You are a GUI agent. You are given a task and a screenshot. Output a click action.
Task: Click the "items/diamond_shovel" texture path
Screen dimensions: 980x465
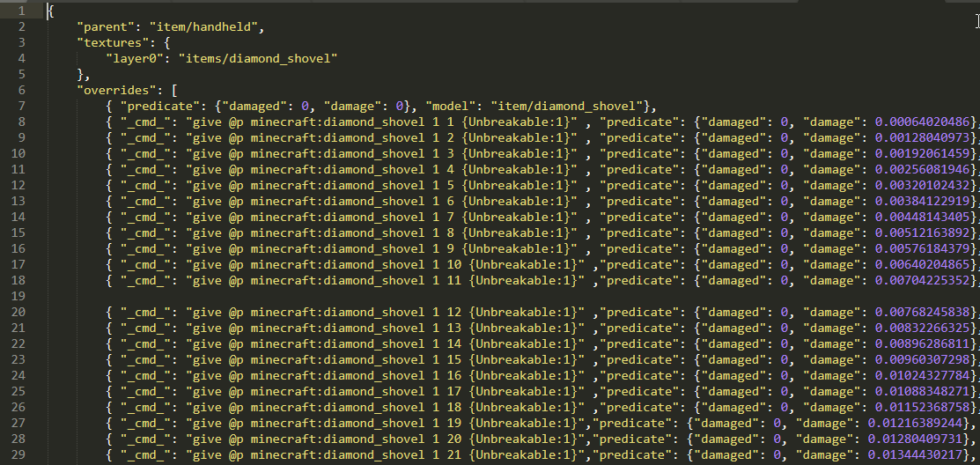[x=258, y=58]
